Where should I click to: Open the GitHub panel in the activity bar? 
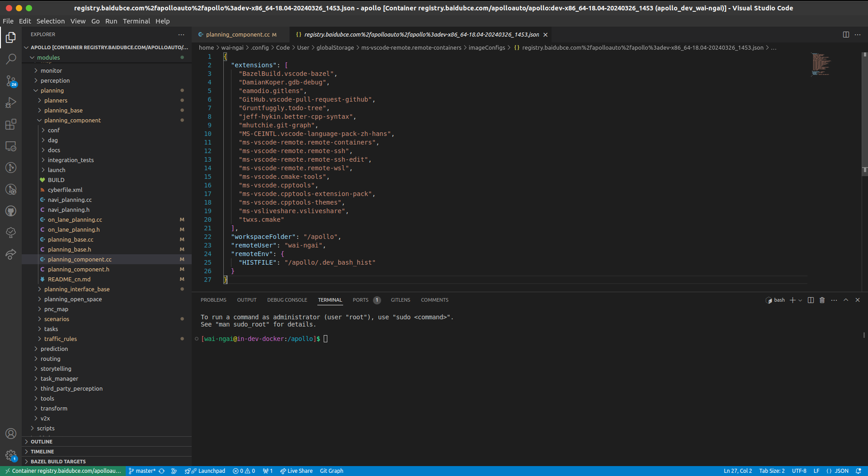[11, 211]
